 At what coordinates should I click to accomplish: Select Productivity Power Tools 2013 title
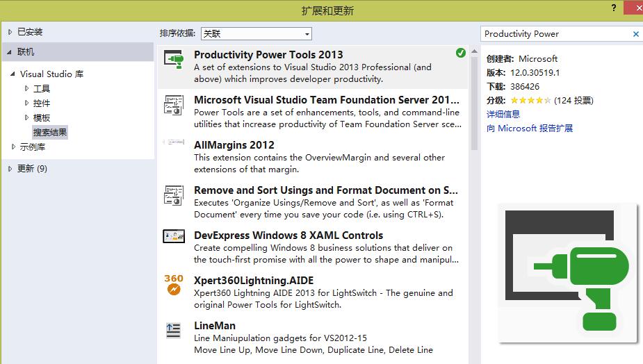coord(268,54)
